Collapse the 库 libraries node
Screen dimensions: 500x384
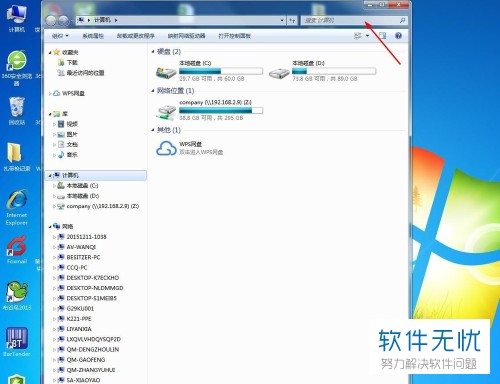(50, 114)
